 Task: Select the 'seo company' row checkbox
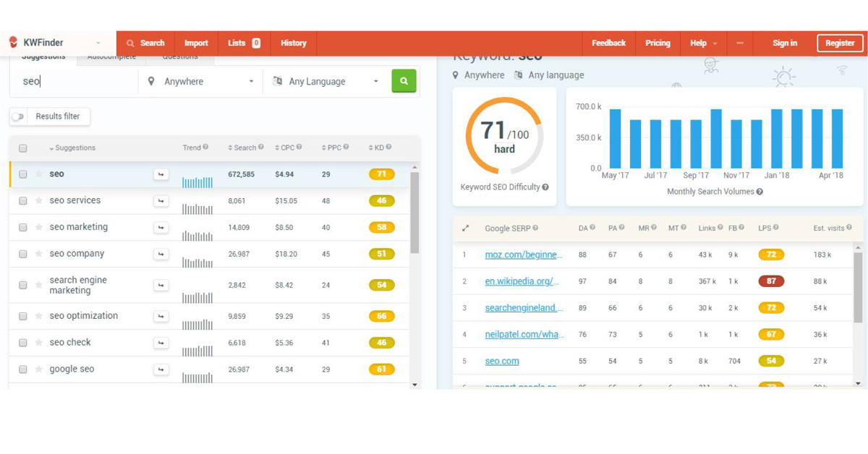click(23, 254)
